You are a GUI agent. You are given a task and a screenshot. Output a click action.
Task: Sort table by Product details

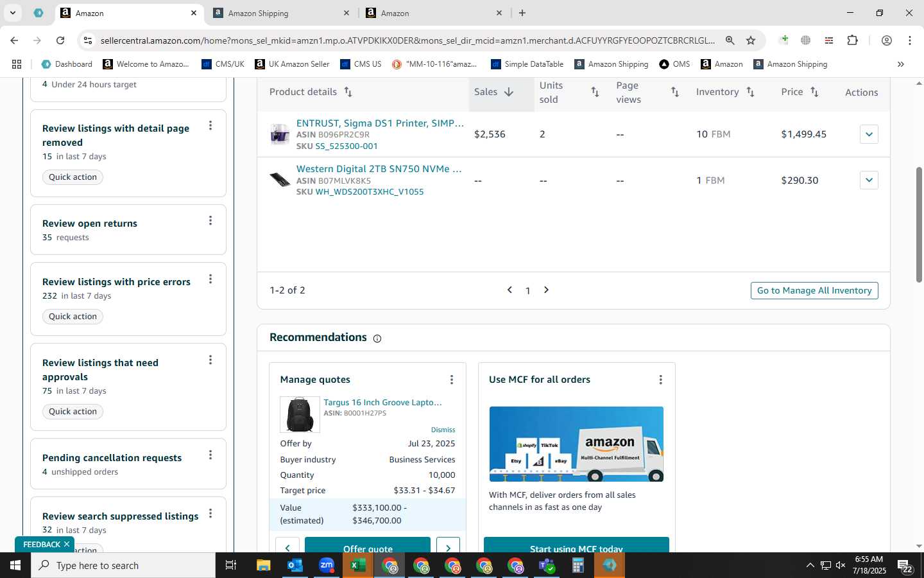348,92
